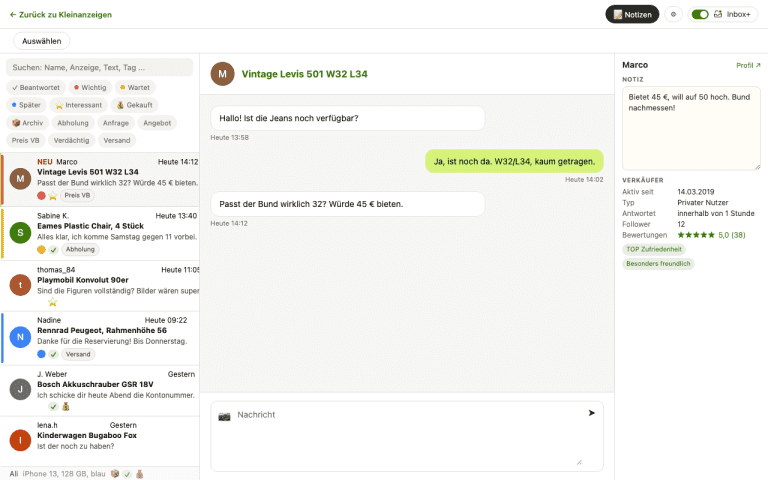Click answered checkmark on Sabine's conversation
The width and height of the screenshot is (768, 480).
point(53,249)
